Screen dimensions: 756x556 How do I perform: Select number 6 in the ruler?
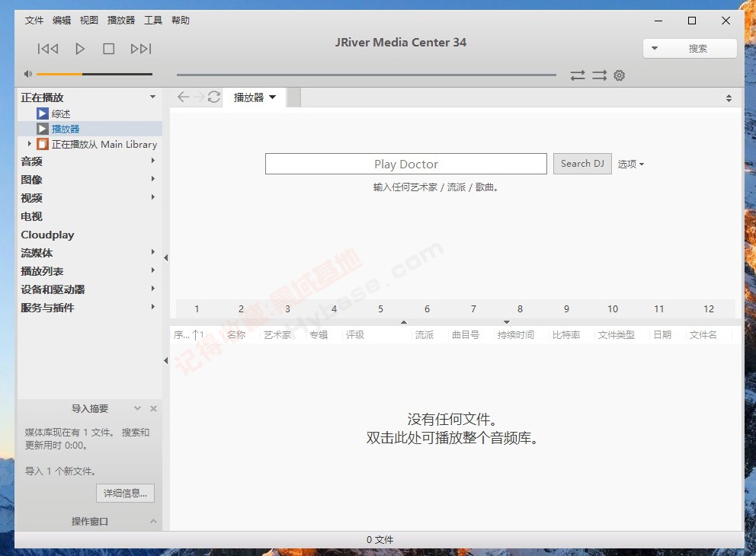point(428,308)
